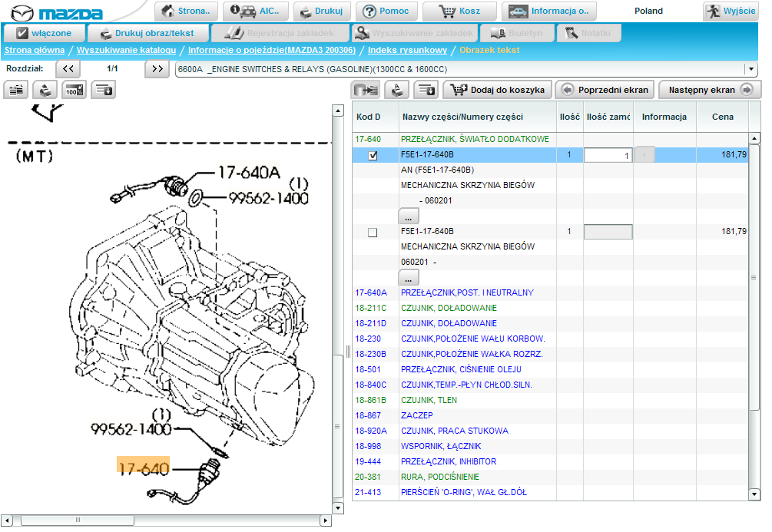The width and height of the screenshot is (772, 532).
Task: Check the second F5E1-17-640B part checkbox
Action: coord(373,232)
